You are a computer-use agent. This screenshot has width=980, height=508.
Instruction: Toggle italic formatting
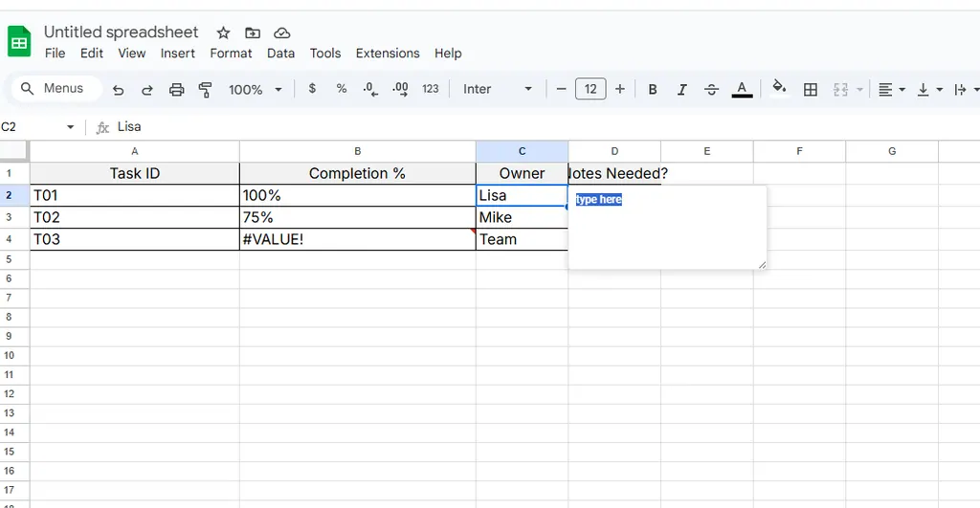(x=682, y=89)
